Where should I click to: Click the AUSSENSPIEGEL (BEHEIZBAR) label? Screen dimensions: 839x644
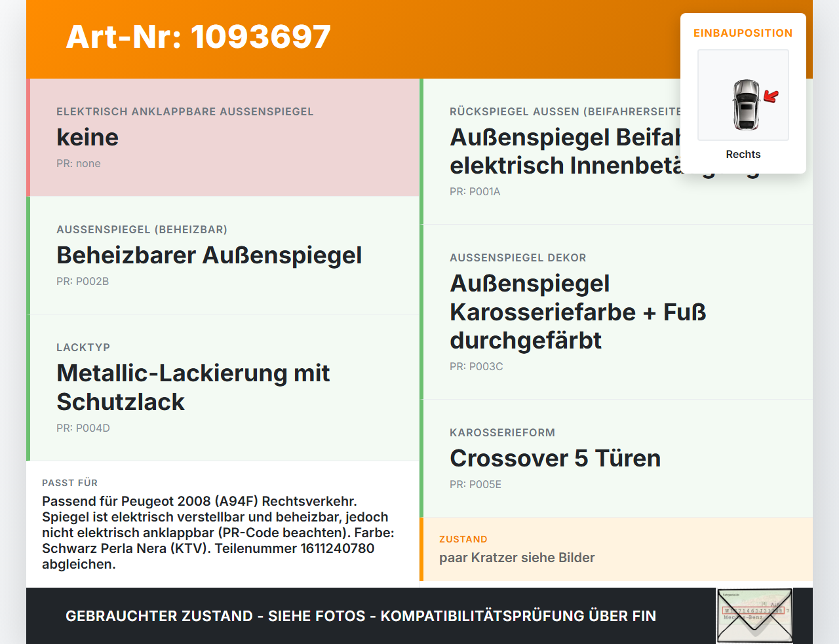point(142,229)
